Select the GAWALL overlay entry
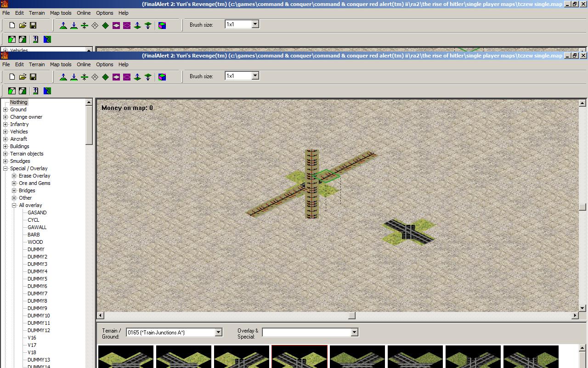The height and width of the screenshot is (368, 588). click(37, 227)
